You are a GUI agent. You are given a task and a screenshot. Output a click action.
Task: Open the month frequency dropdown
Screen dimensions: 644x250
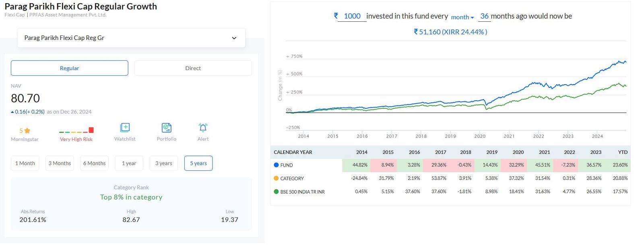tap(462, 17)
